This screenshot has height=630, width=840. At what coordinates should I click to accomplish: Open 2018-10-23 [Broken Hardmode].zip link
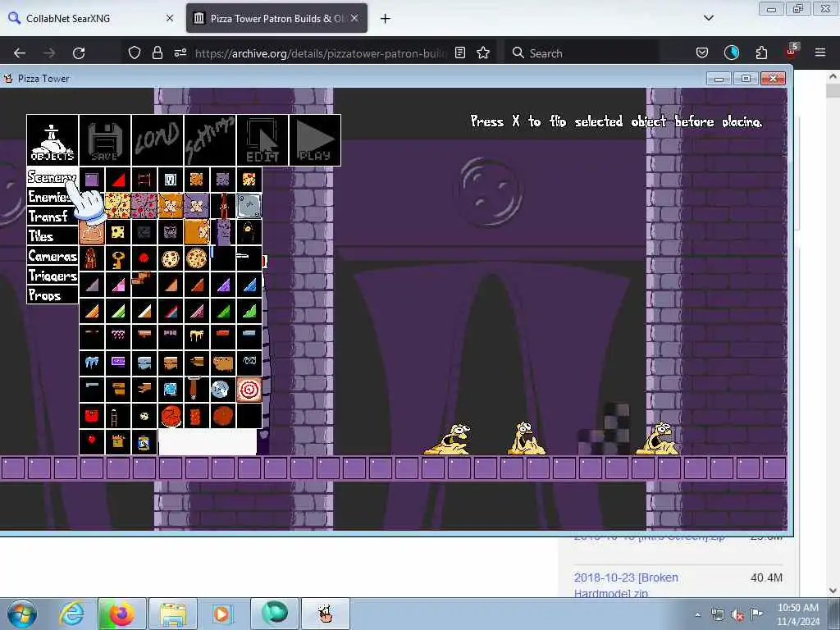(626, 584)
